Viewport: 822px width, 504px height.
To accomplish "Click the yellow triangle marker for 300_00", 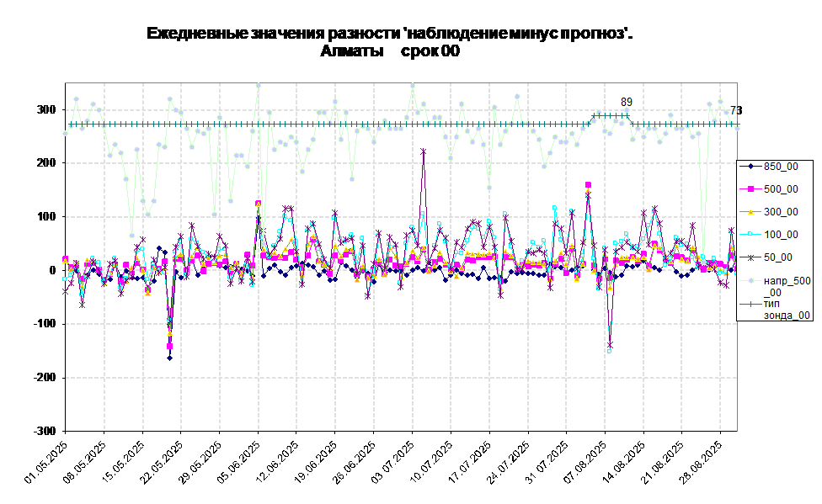I will tap(750, 212).
